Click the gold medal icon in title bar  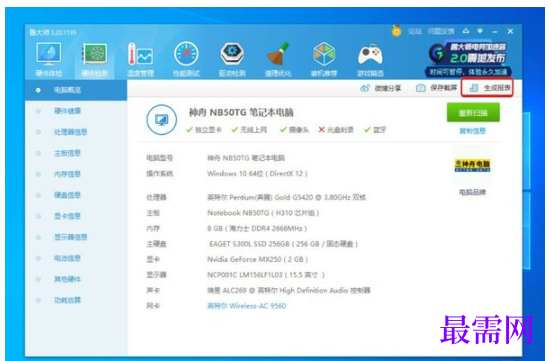click(396, 31)
